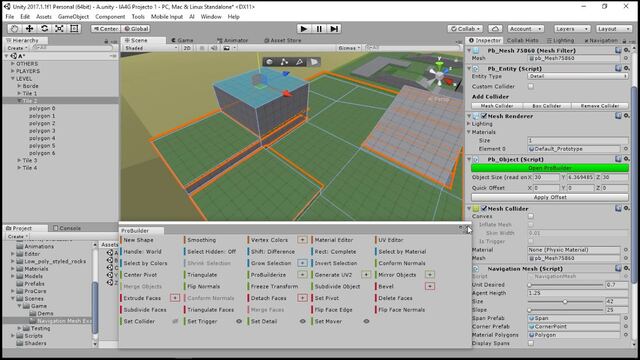Select ProBuilder vertex mode icon in scene
Screen dimensions: 640x360
tap(284, 62)
